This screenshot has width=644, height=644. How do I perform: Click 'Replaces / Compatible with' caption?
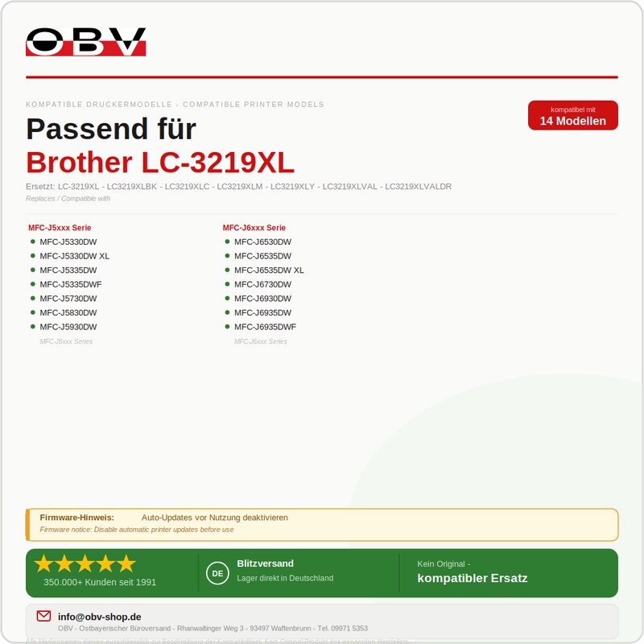(68, 199)
